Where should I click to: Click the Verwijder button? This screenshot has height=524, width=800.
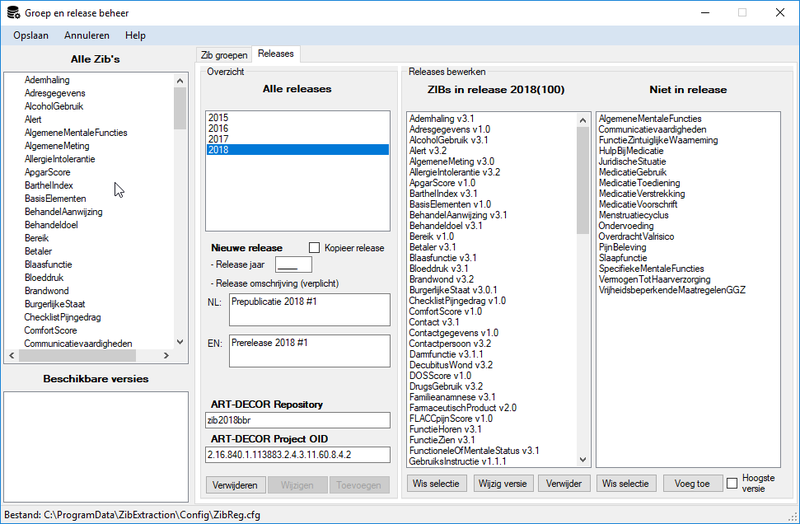click(564, 483)
